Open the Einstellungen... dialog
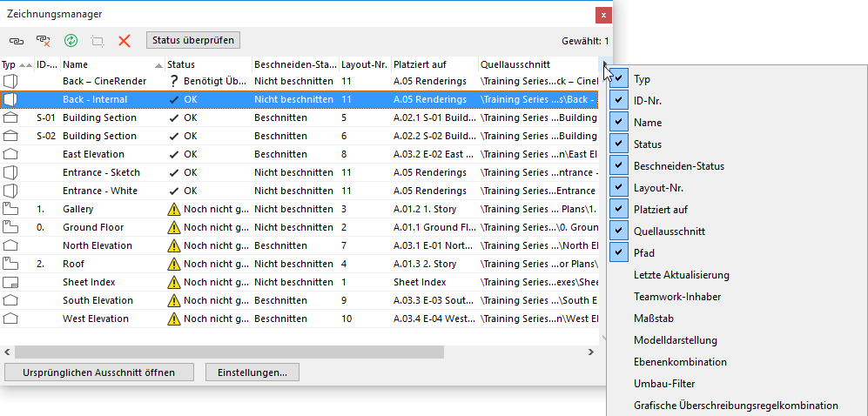The width and height of the screenshot is (868, 416). [252, 372]
